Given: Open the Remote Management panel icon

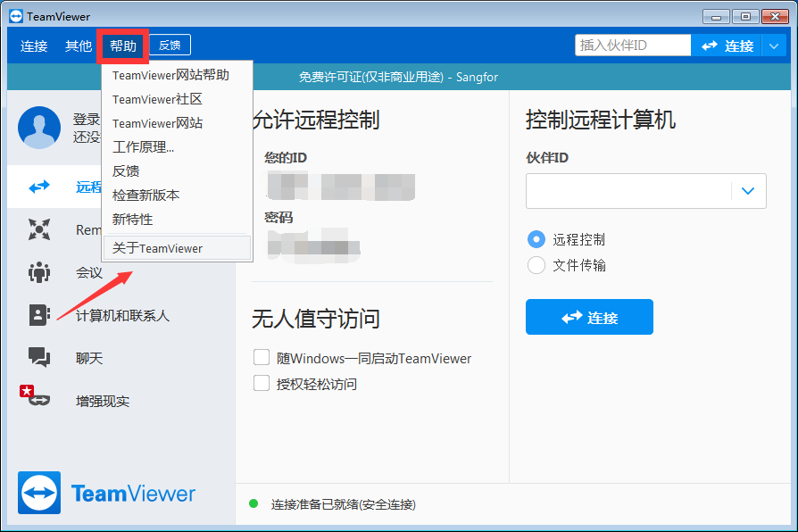Looking at the screenshot, I should point(38,229).
